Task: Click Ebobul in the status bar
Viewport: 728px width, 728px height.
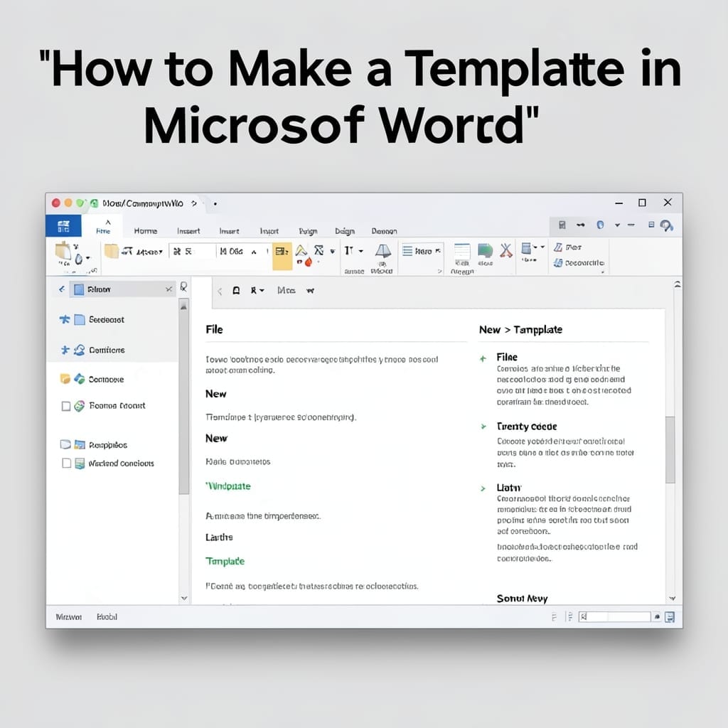Action: [x=107, y=616]
